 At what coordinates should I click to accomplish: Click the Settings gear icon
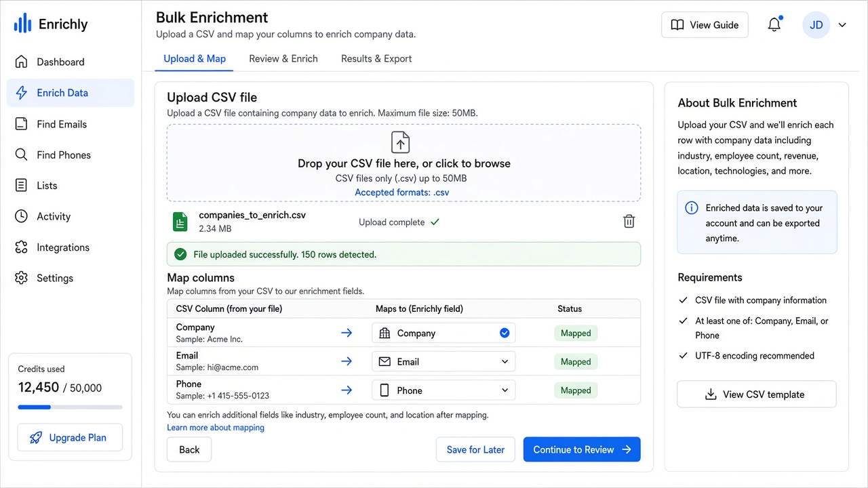click(x=22, y=278)
